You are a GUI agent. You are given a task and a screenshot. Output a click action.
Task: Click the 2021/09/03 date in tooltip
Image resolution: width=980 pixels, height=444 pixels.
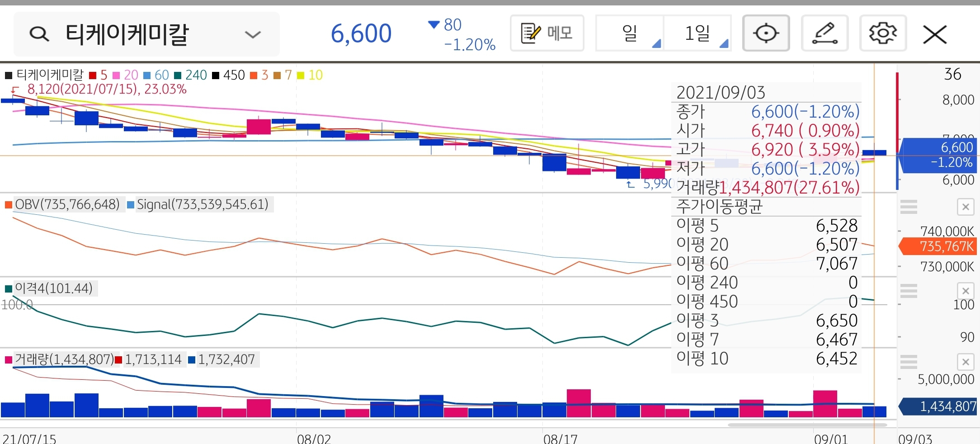pos(721,93)
